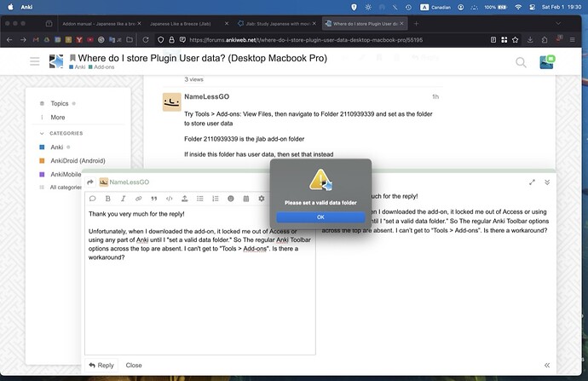Open the list all tabs dropdown
This screenshot has width=588, height=381.
point(558,24)
